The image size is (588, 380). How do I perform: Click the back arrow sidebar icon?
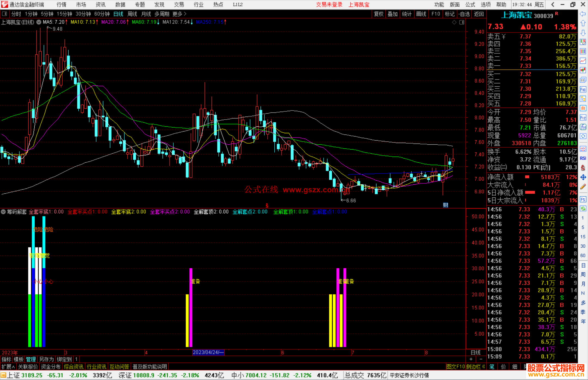coord(583,14)
